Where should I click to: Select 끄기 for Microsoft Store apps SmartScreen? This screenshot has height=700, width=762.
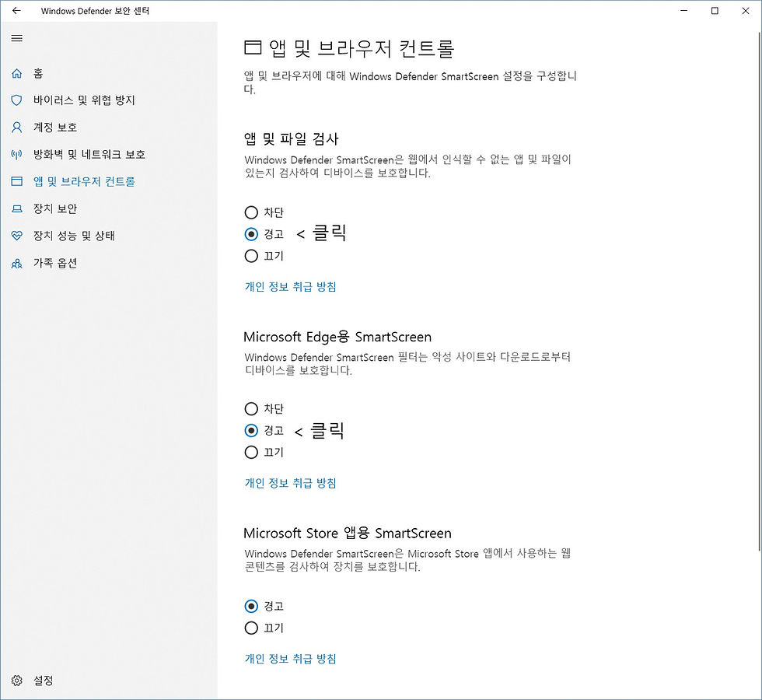click(251, 628)
